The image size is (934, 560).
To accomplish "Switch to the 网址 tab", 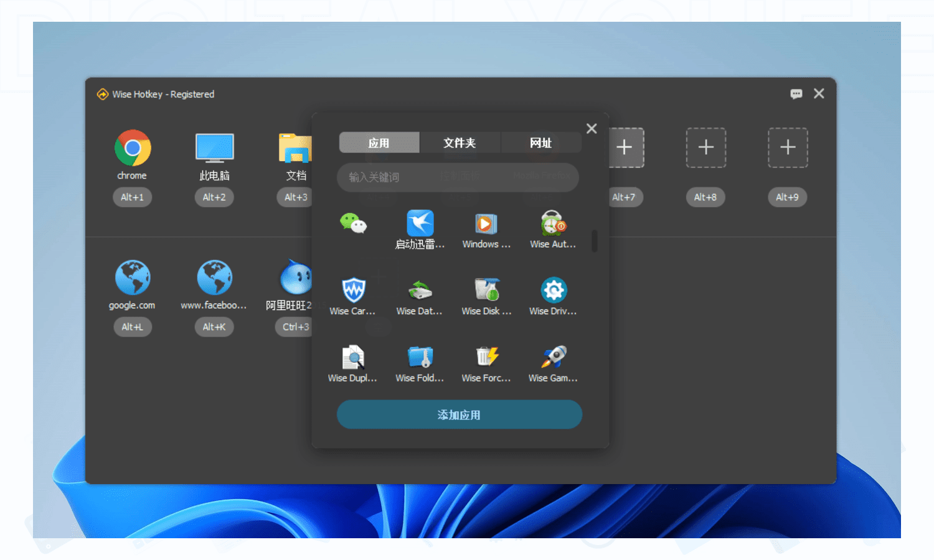I will tap(541, 142).
